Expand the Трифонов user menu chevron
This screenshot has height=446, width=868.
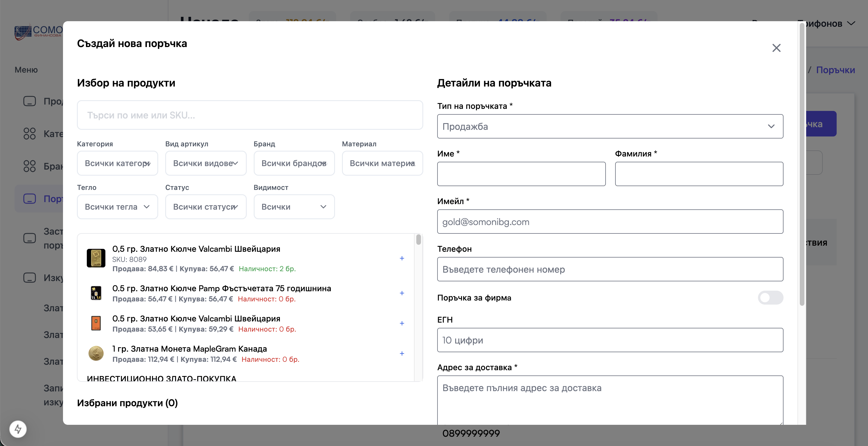(851, 24)
